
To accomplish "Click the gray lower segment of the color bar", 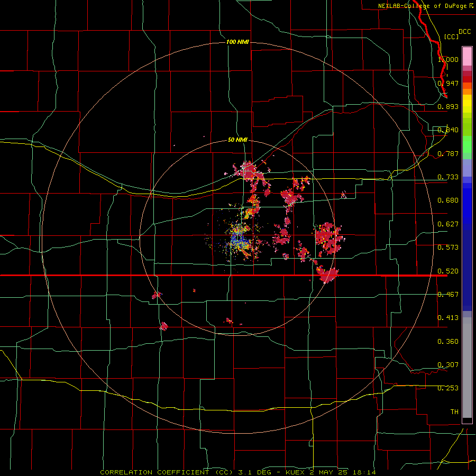I will tap(467, 368).
